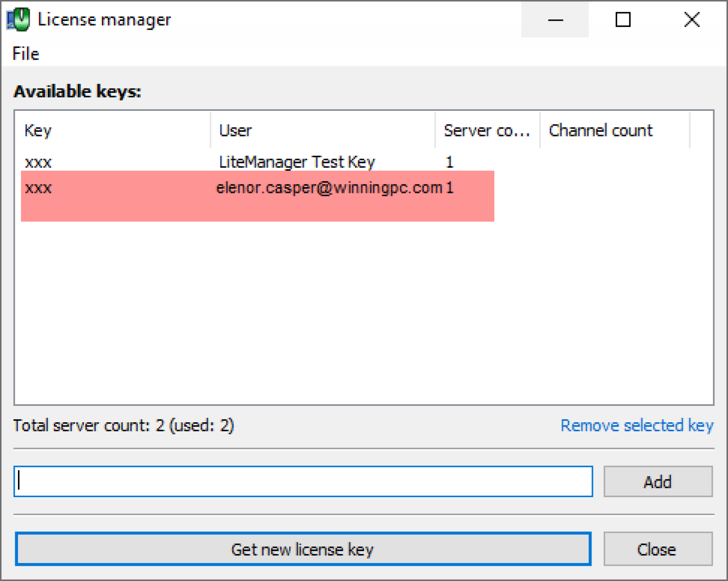Click the Available keys heading
Screen dimensions: 728x581
(77, 91)
